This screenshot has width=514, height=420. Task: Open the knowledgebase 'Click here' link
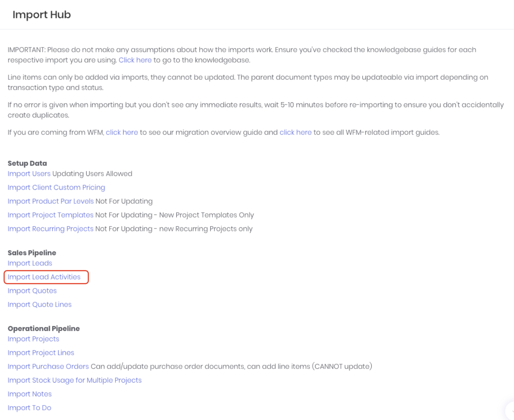(x=135, y=60)
